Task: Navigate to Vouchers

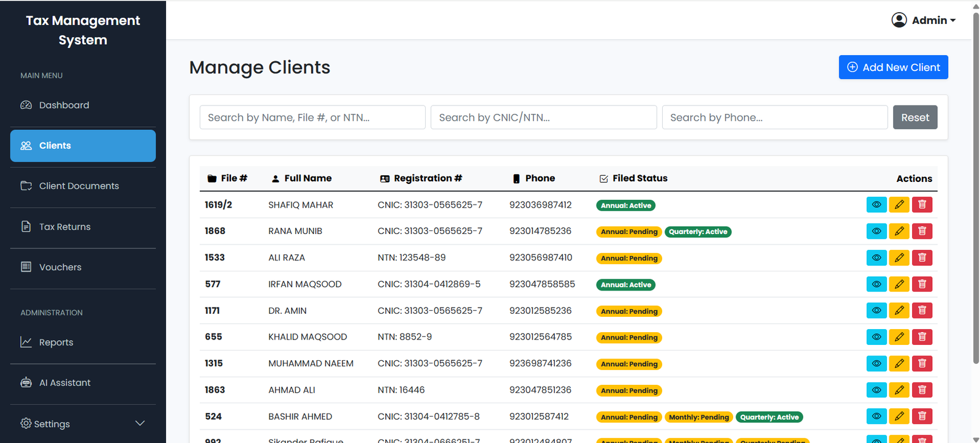Action: point(83,267)
